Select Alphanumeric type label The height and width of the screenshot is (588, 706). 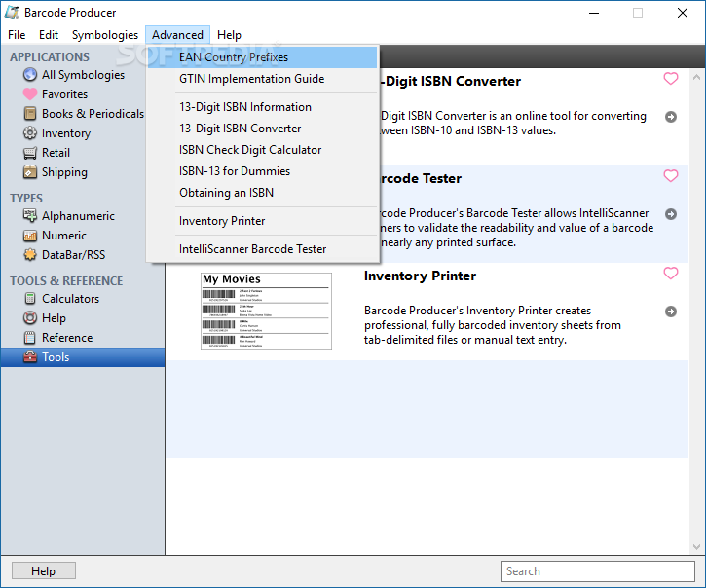pos(78,216)
